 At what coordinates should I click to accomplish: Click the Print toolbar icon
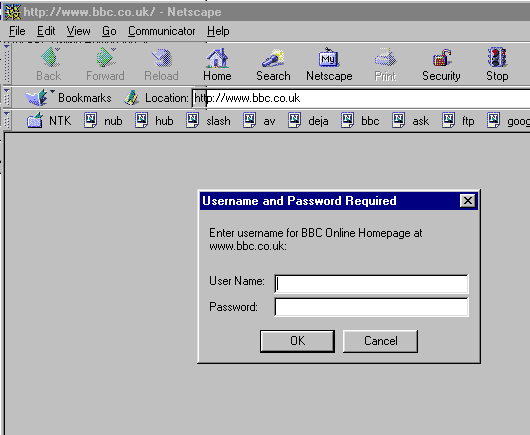[x=385, y=58]
